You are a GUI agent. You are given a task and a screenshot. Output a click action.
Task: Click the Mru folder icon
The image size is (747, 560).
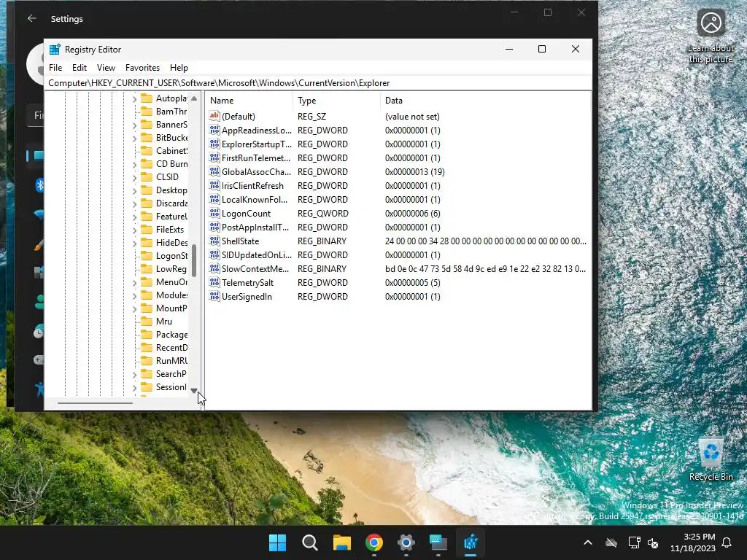click(147, 322)
